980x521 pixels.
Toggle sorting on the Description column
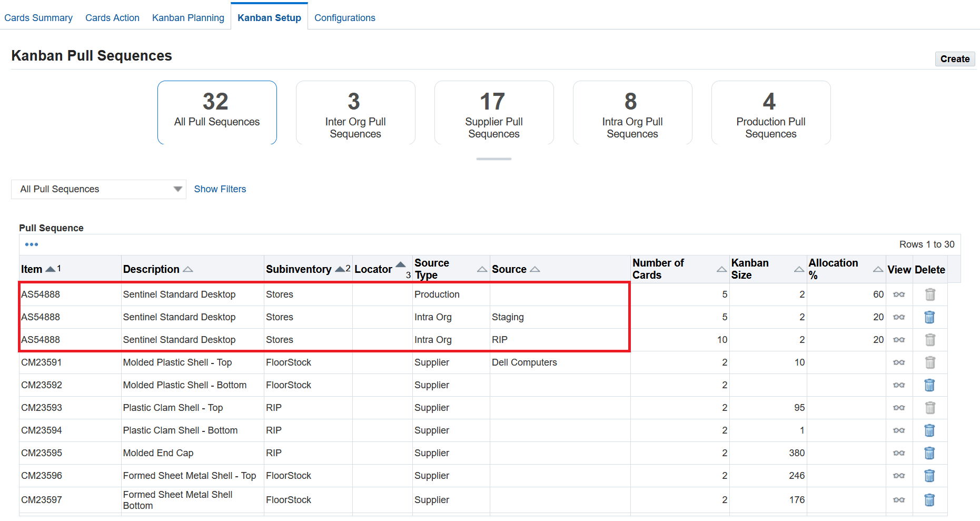189,269
